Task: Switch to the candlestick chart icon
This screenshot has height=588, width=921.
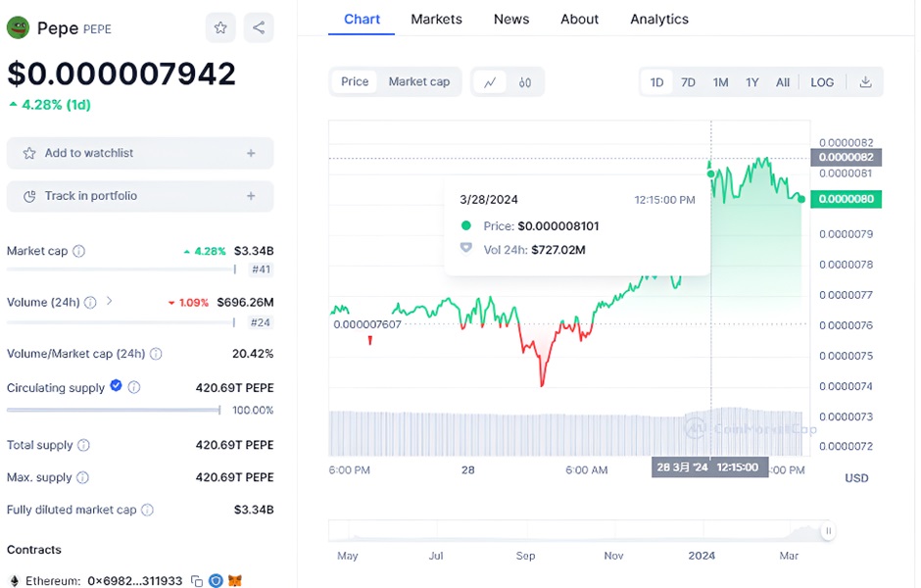Action: [x=525, y=82]
